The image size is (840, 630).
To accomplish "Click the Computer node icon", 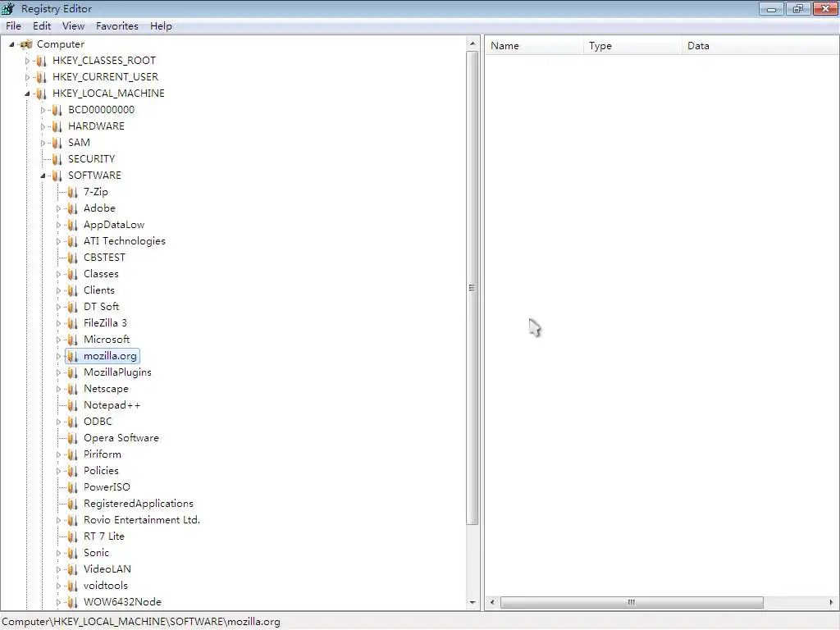I will [x=26, y=44].
